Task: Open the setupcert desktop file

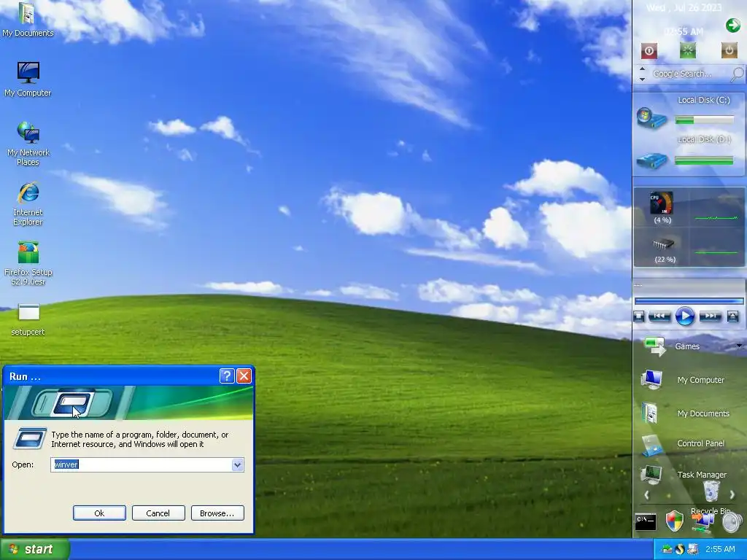Action: 28,319
